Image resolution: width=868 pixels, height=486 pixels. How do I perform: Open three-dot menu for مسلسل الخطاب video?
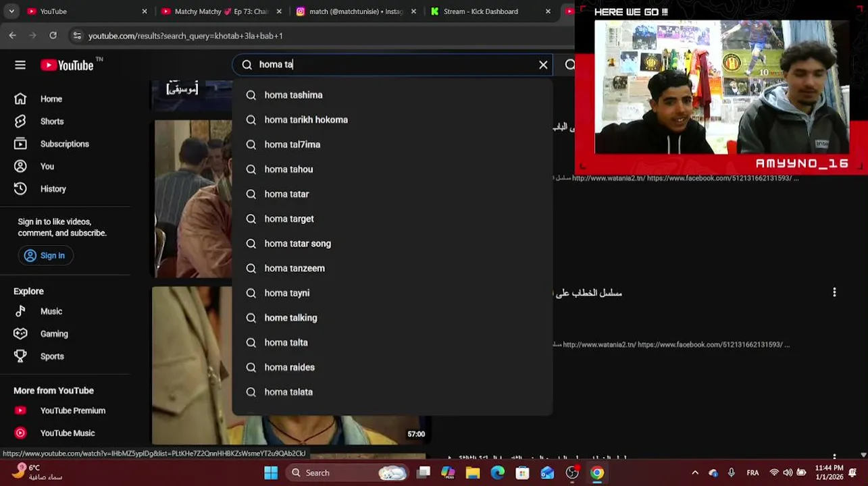[834, 292]
